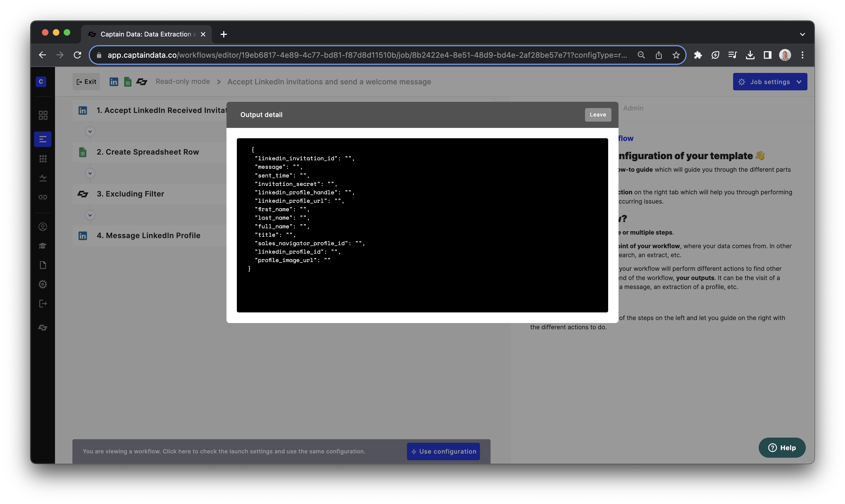This screenshot has width=845, height=504.
Task: Click the LinkedIn icon in breadcrumb header
Action: click(114, 82)
